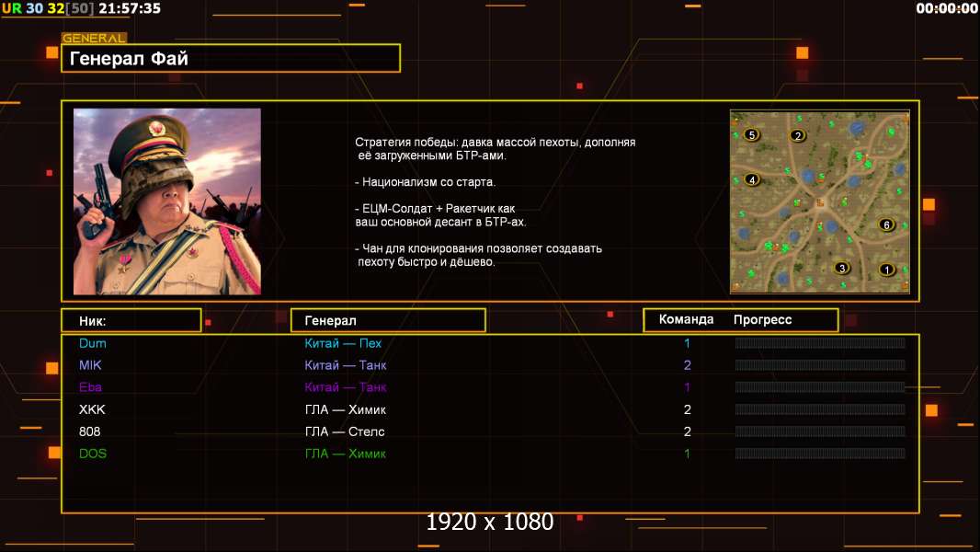Click the GENERAL label tag

coord(94,38)
